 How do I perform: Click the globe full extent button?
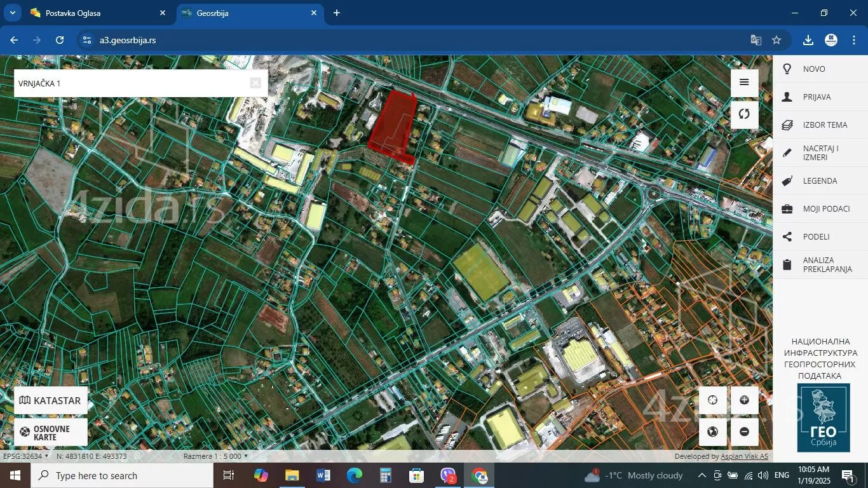click(x=712, y=432)
